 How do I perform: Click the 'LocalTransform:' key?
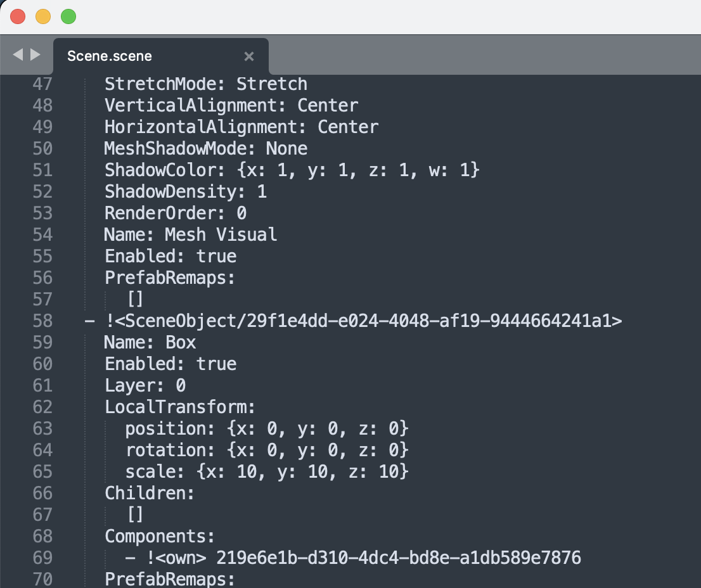point(179,407)
